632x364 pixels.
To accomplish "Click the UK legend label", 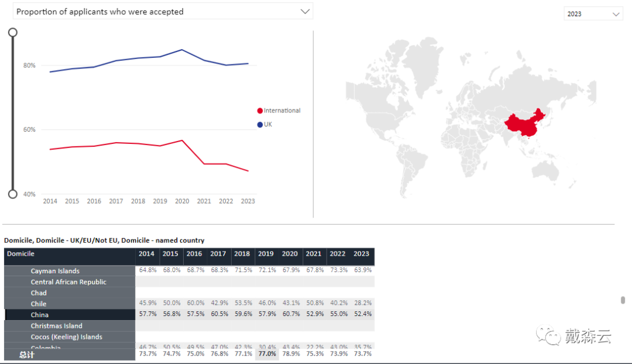I will coord(268,124).
